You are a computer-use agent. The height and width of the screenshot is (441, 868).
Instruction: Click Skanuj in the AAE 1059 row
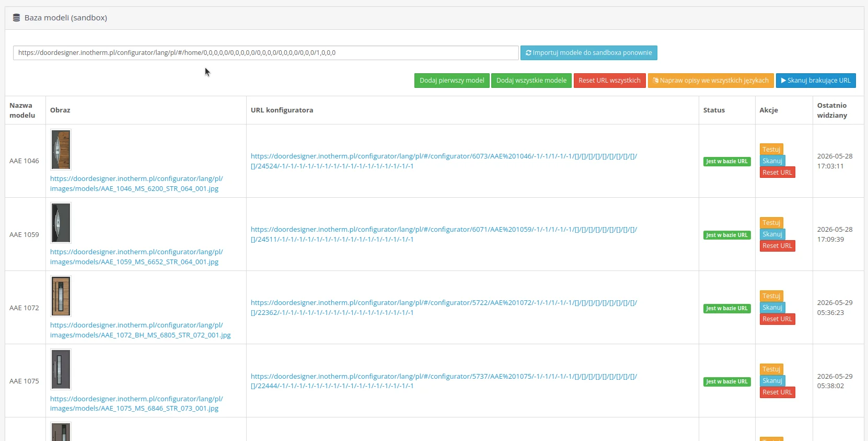tap(772, 234)
